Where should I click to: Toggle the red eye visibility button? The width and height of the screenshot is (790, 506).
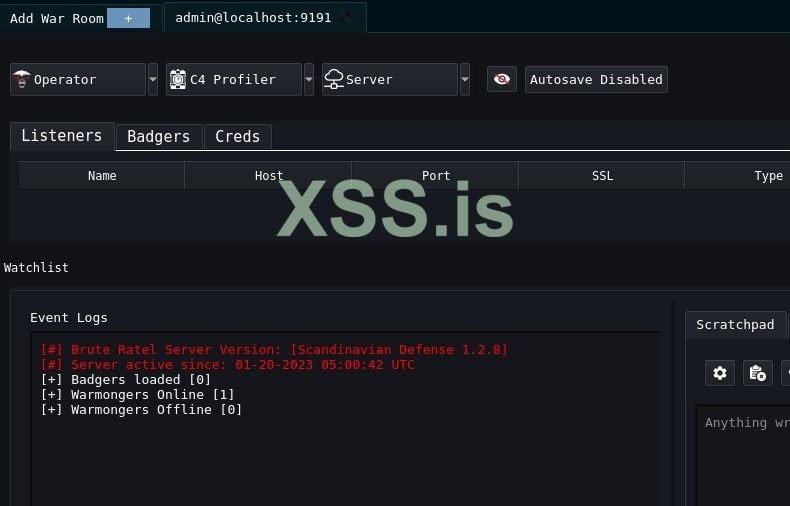click(x=502, y=79)
